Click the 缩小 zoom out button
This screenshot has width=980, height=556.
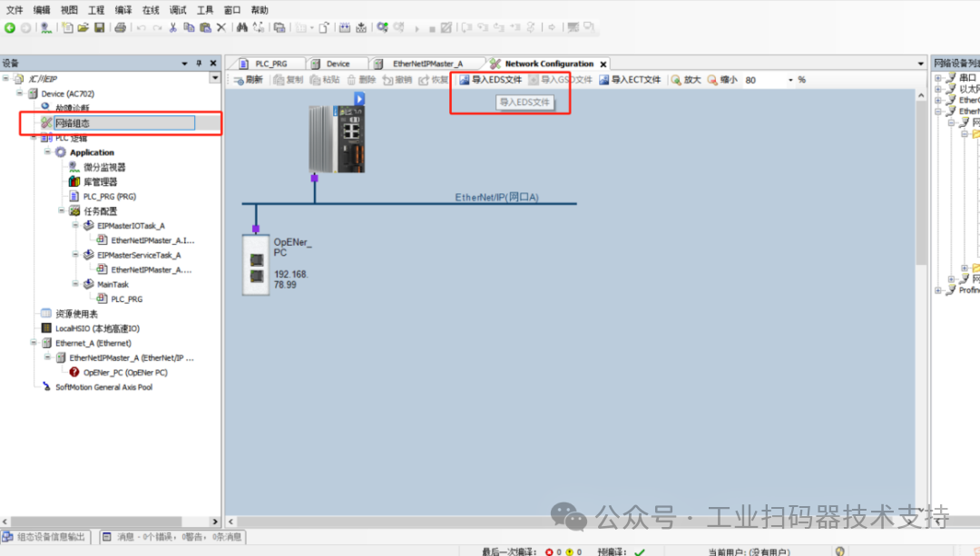(x=722, y=80)
